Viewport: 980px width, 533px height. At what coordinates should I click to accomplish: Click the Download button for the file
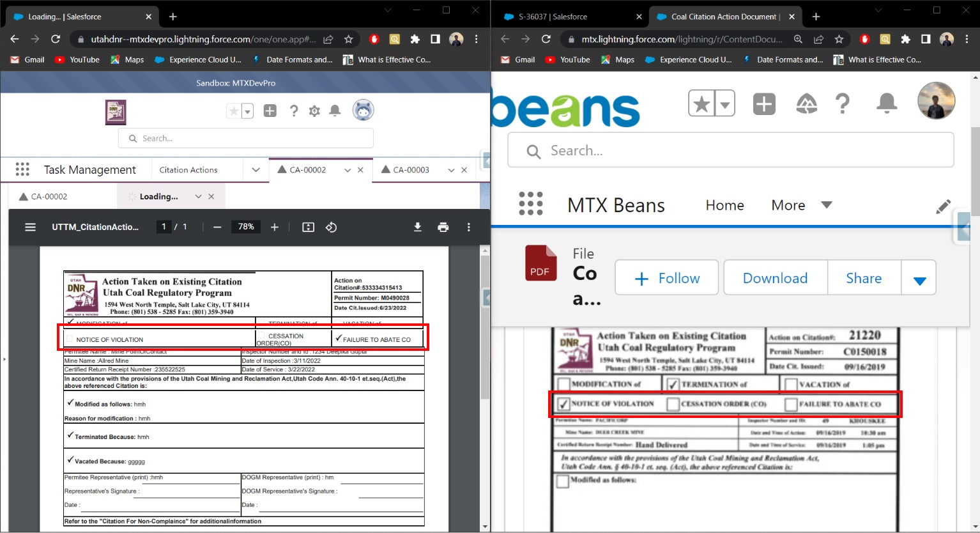click(x=775, y=277)
